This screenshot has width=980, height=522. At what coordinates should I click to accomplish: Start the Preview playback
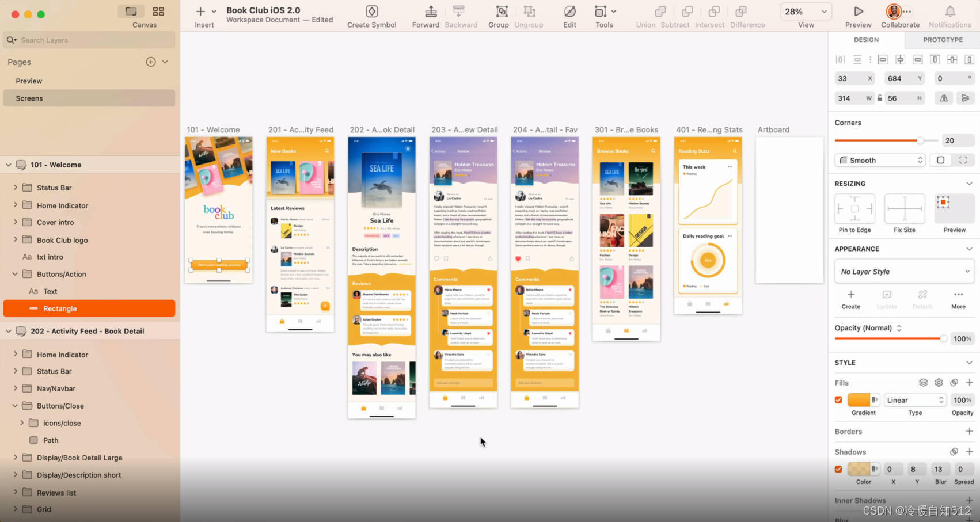858,12
